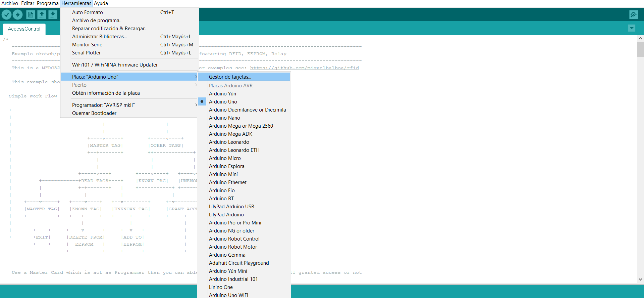Open Gestor de tarjetas
The width and height of the screenshot is (644, 298).
[244, 77]
